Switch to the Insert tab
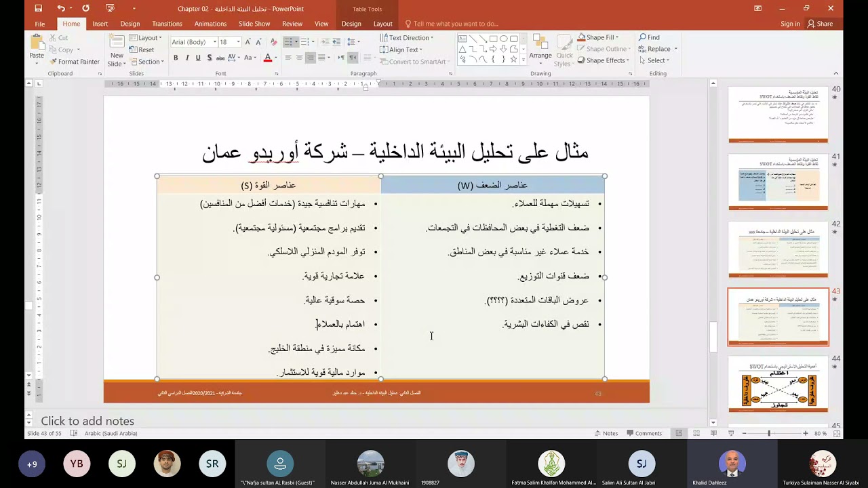Screen dimensions: 868x488 click(x=100, y=24)
